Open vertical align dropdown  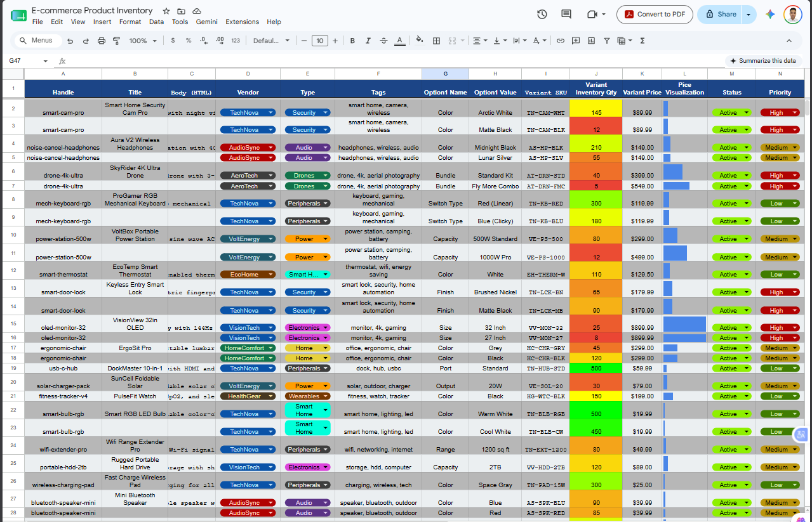(500, 41)
